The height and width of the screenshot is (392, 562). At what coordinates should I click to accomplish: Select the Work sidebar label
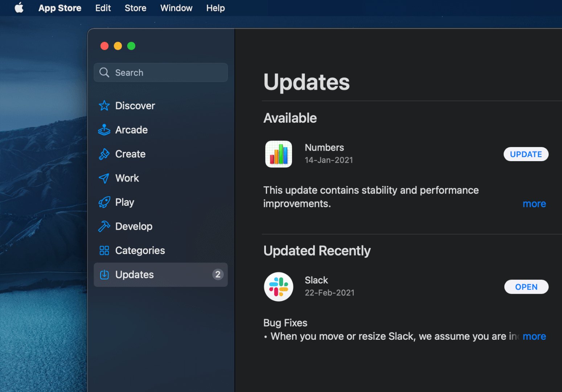[x=127, y=178]
